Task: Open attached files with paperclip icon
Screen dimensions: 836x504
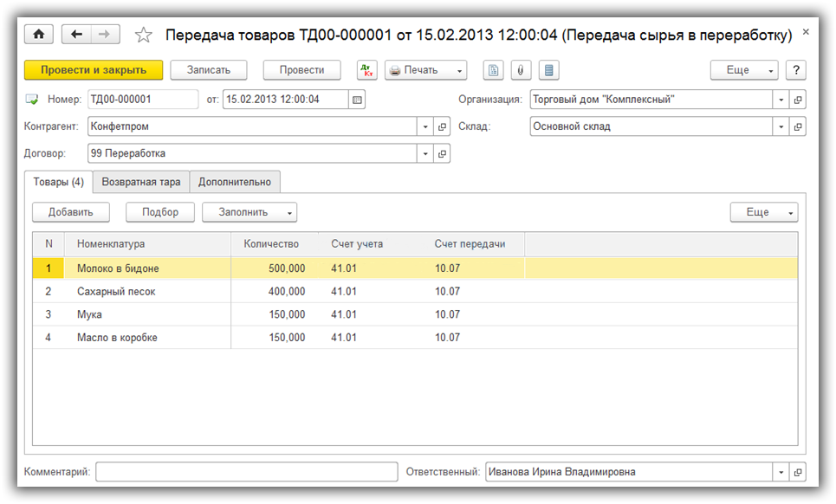Action: click(521, 70)
